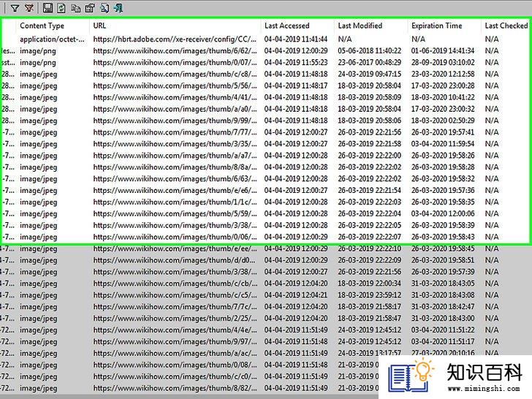The height and width of the screenshot is (399, 532).
Task: Select URL ending in thumb/d/d0
Action: tap(175, 260)
